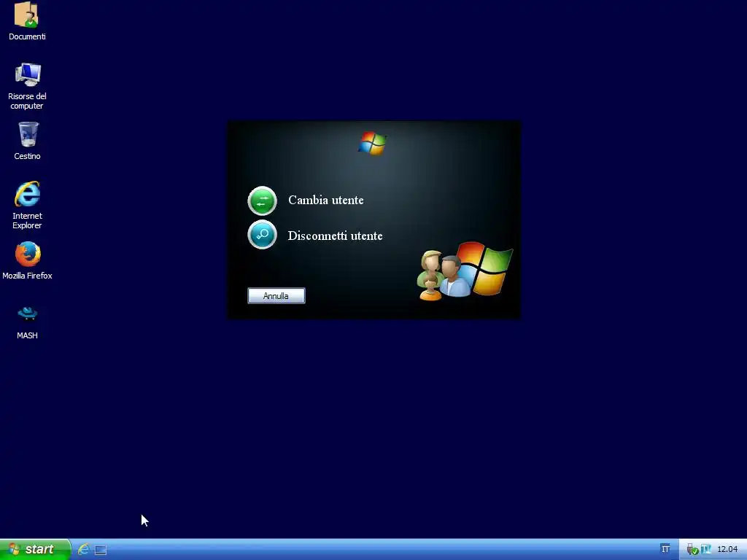Launch Internet Explorer from quick launch

click(83, 550)
